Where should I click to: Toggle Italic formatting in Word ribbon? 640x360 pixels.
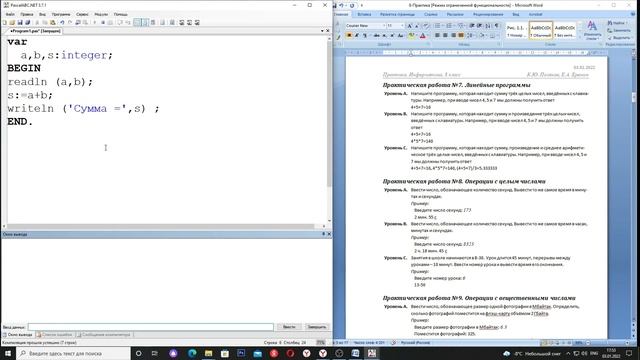coord(356,36)
